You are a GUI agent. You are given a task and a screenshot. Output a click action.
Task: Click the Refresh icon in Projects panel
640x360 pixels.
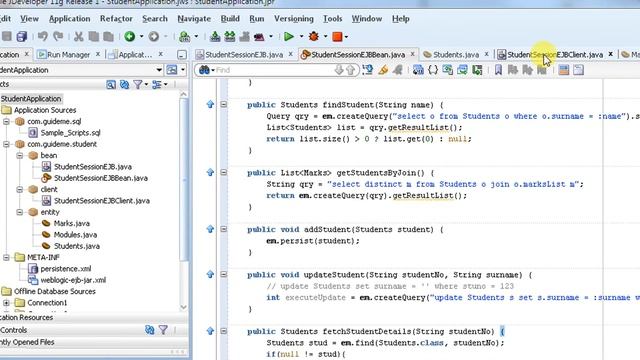point(124,84)
